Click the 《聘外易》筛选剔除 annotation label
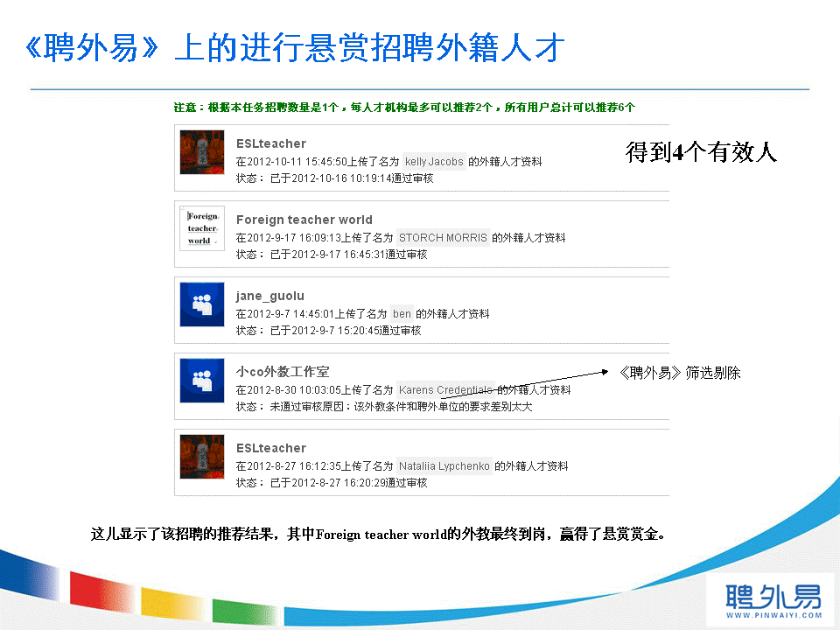 click(x=679, y=373)
